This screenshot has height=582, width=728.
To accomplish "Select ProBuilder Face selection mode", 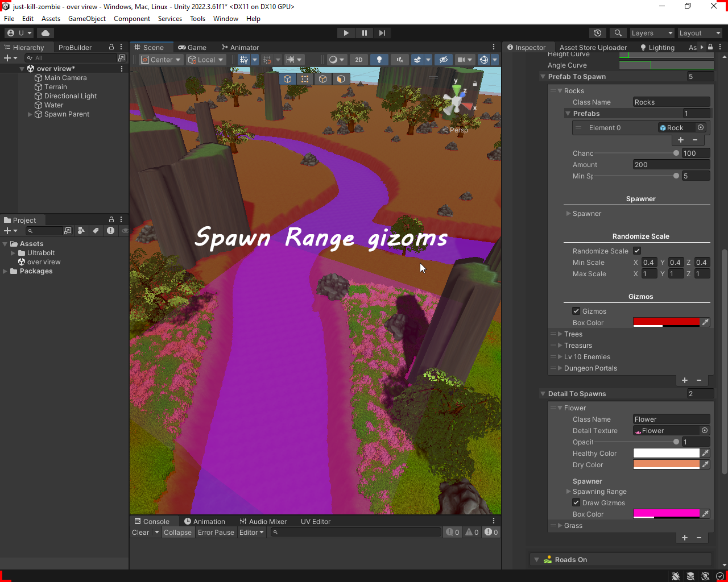I will point(341,79).
